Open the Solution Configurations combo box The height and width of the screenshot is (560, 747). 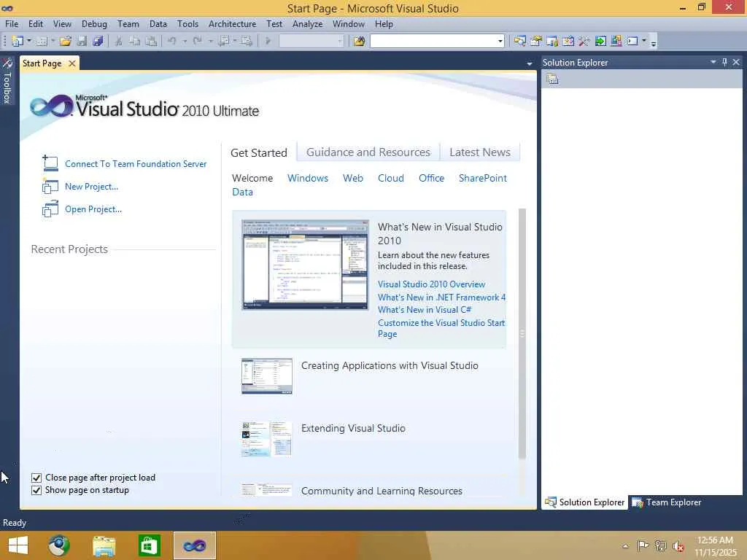click(x=311, y=41)
